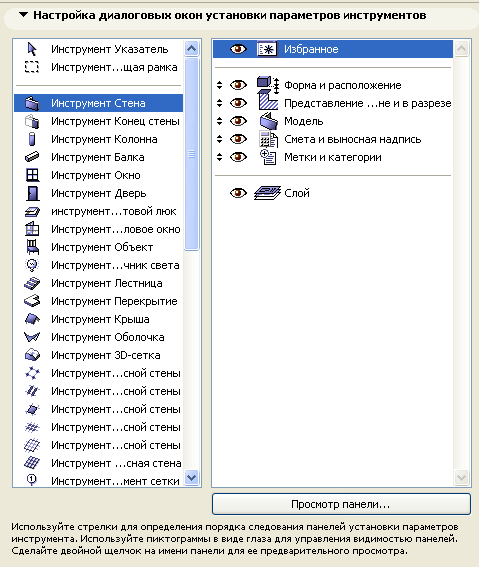Select Инструмент Дверь list entry

(x=99, y=193)
